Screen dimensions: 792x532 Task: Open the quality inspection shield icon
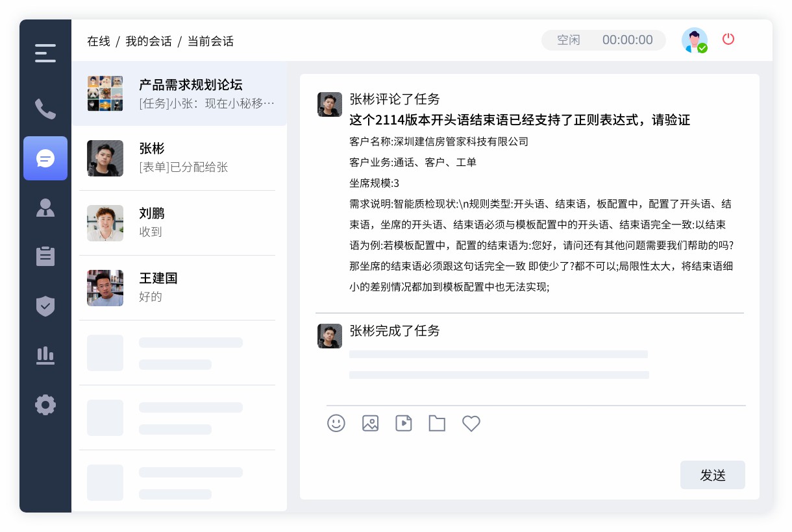pos(45,306)
